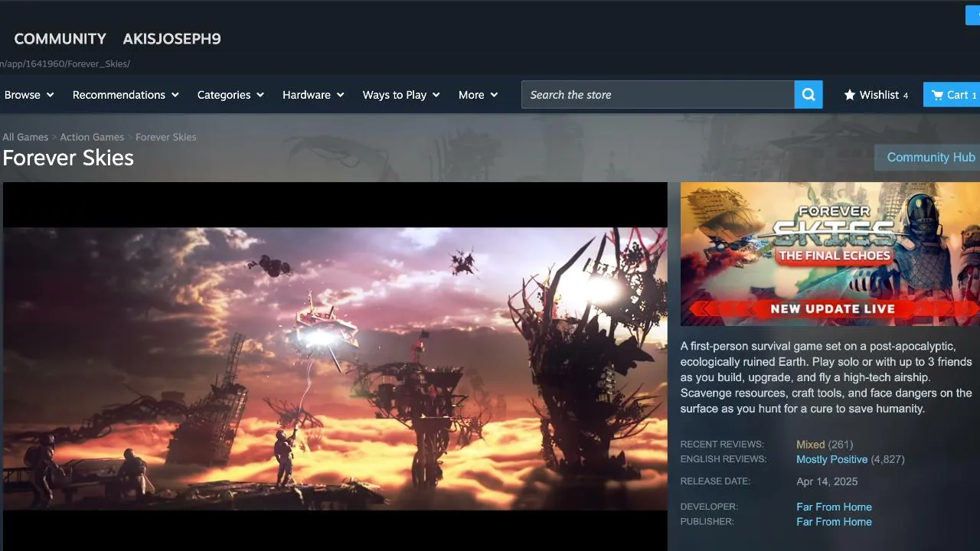Click the Wishlist star icon
This screenshot has width=980, height=551.
click(x=850, y=95)
